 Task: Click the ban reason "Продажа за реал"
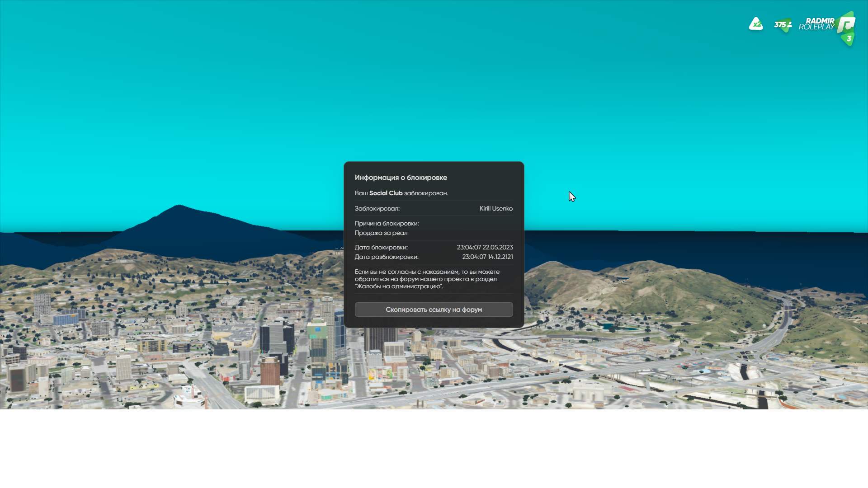(x=381, y=233)
